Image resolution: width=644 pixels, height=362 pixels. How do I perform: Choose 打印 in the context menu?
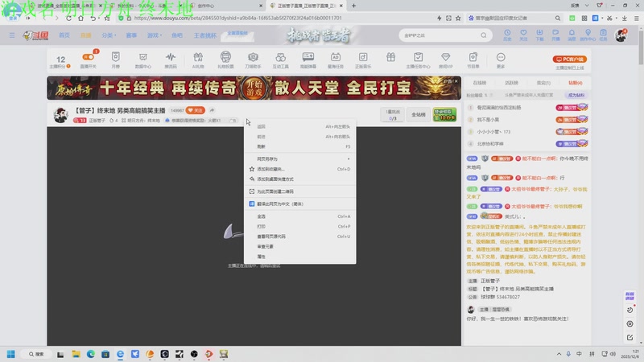(299, 227)
